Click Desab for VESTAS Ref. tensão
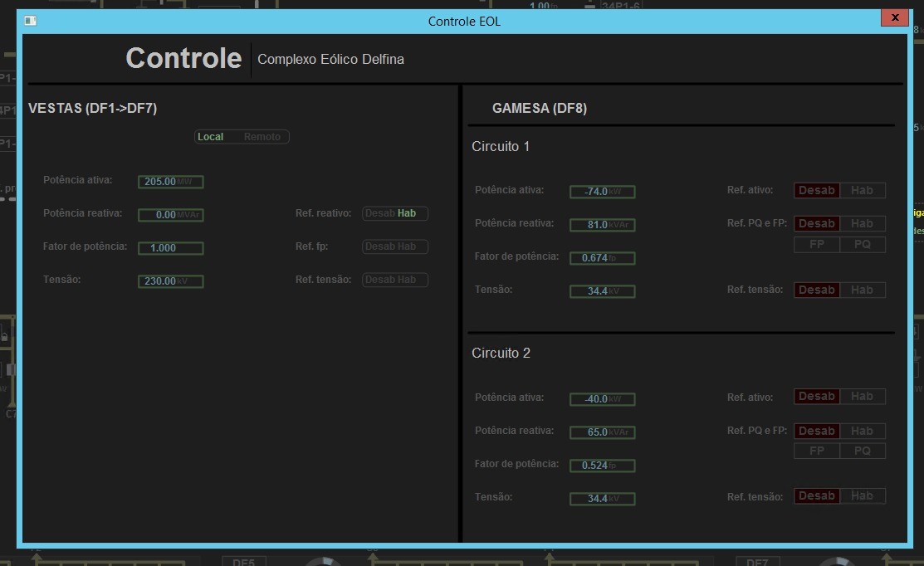This screenshot has height=566, width=924. point(379,280)
